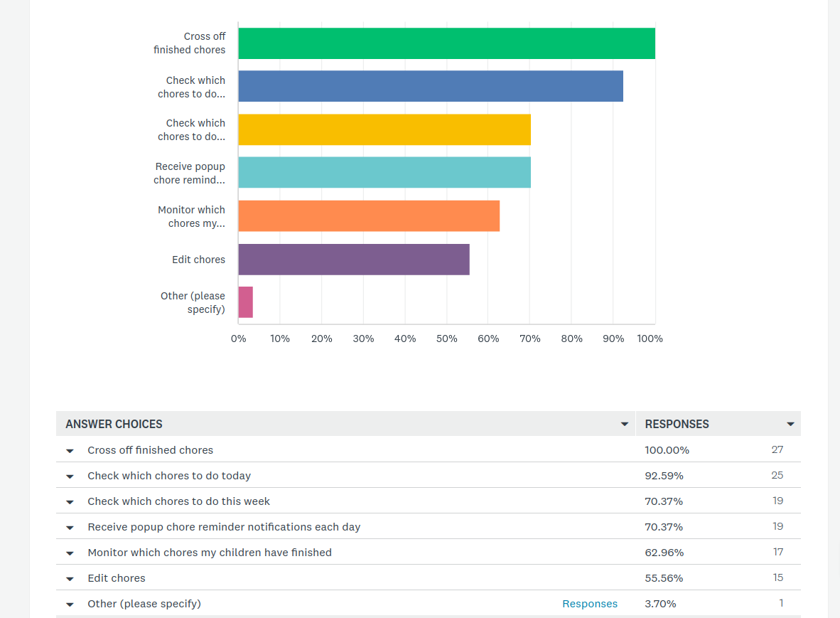Screen dimensions: 840x618
Task: Select the orange Monitor which chores bar
Action: pyautogui.click(x=369, y=216)
